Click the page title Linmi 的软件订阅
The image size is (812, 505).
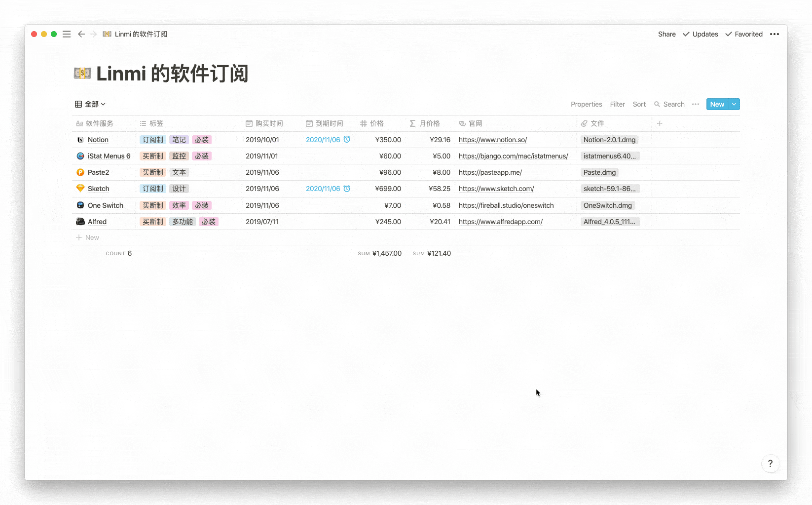(x=172, y=74)
